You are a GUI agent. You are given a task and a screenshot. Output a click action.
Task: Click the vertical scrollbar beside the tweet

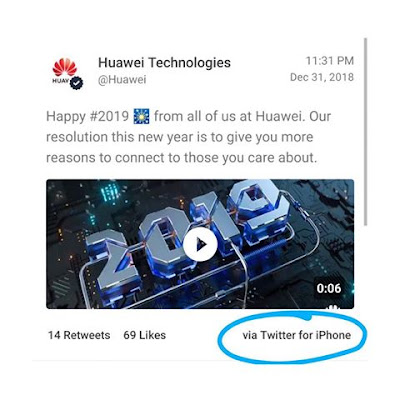tap(365, 132)
